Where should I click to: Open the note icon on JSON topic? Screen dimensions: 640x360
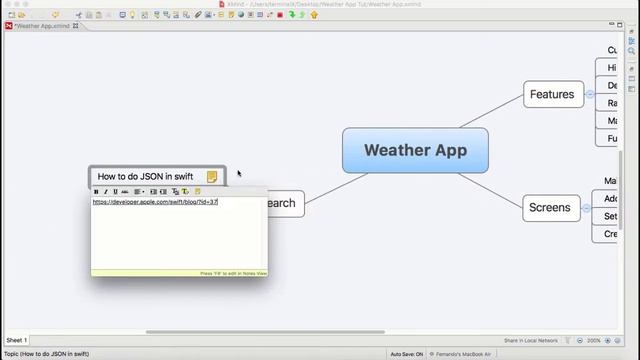coord(212,177)
